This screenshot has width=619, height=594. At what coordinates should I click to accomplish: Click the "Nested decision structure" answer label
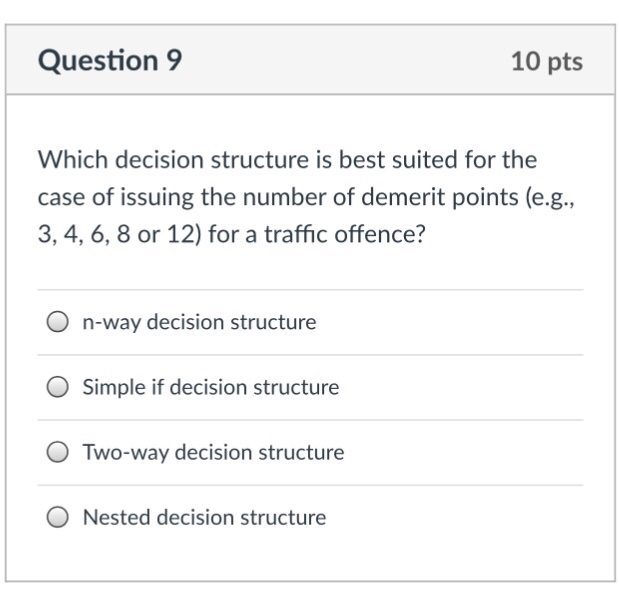click(x=204, y=518)
